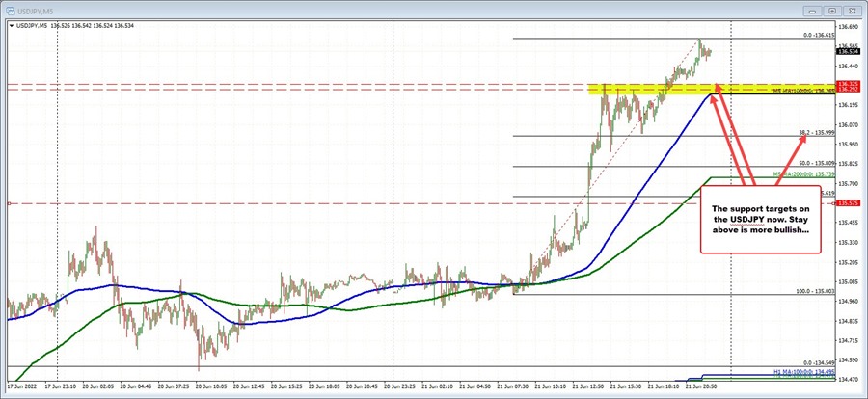Click the 21 Jun 07:30 time label
The width and height of the screenshot is (868, 399).
(512, 385)
